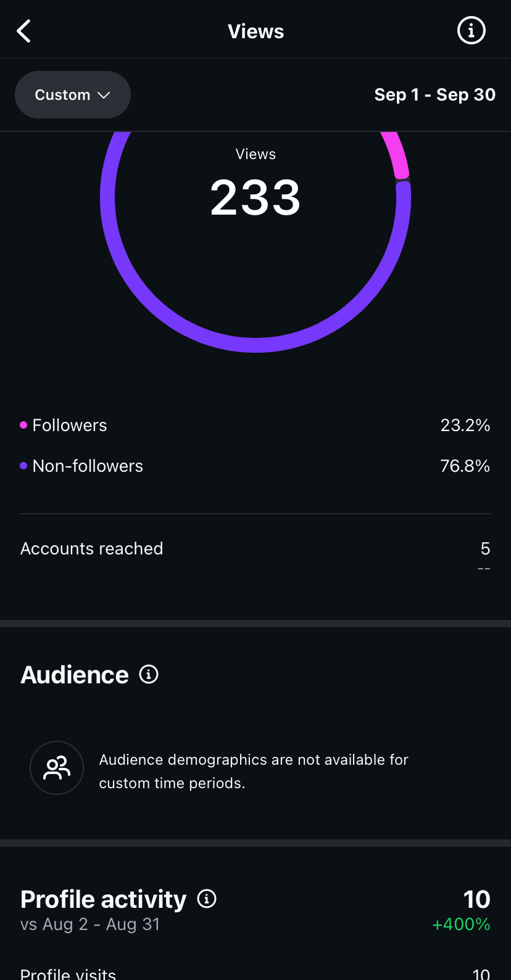Tap the 233 views count in the ring

click(255, 197)
